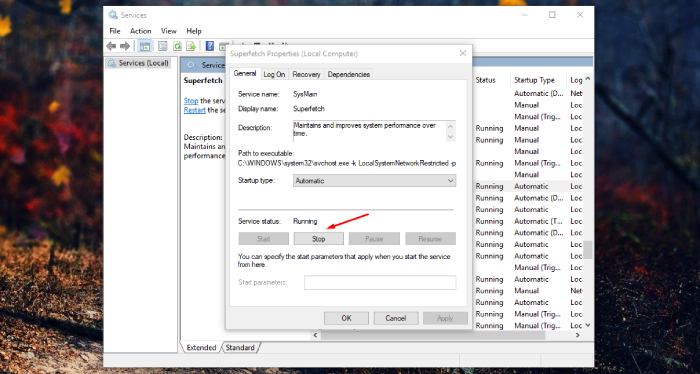Viewport: 700px width, 374px height.
Task: Click the Apply button
Action: 445,318
